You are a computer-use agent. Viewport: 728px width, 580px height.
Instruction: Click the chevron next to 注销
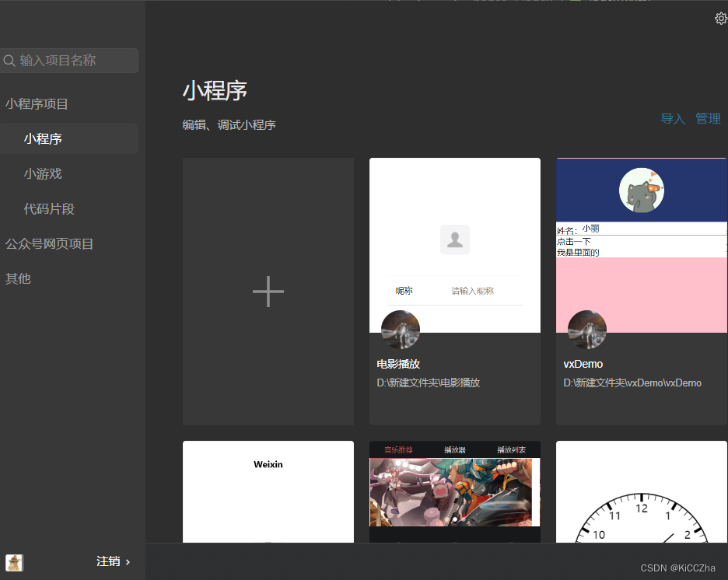click(x=128, y=562)
